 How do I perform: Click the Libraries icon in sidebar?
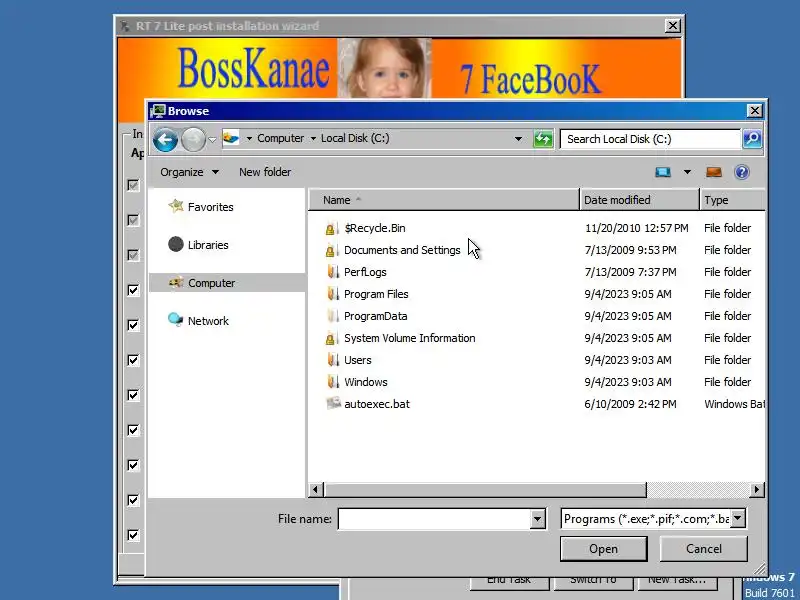pos(176,244)
